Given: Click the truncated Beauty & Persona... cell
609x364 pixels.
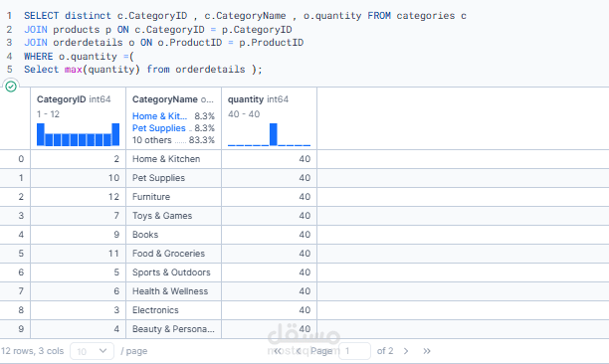Looking at the screenshot, I should (x=173, y=329).
